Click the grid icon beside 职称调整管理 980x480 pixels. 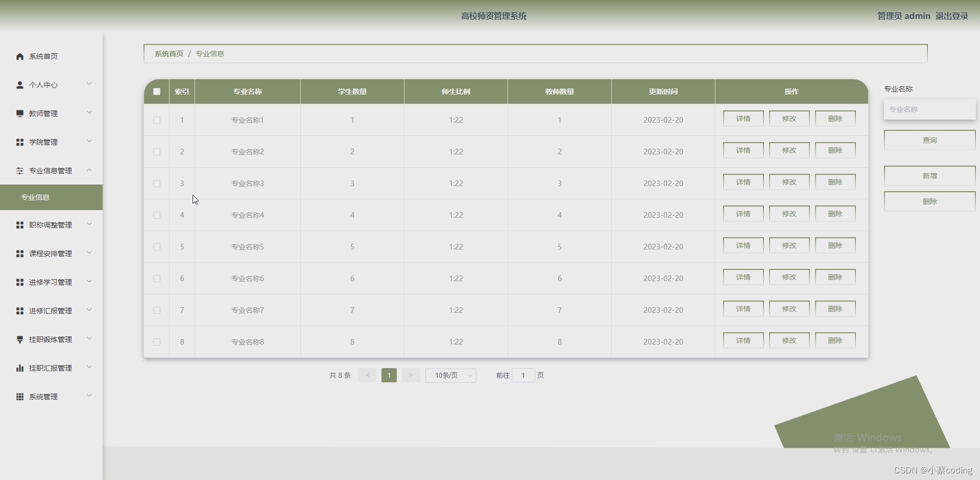click(x=20, y=225)
